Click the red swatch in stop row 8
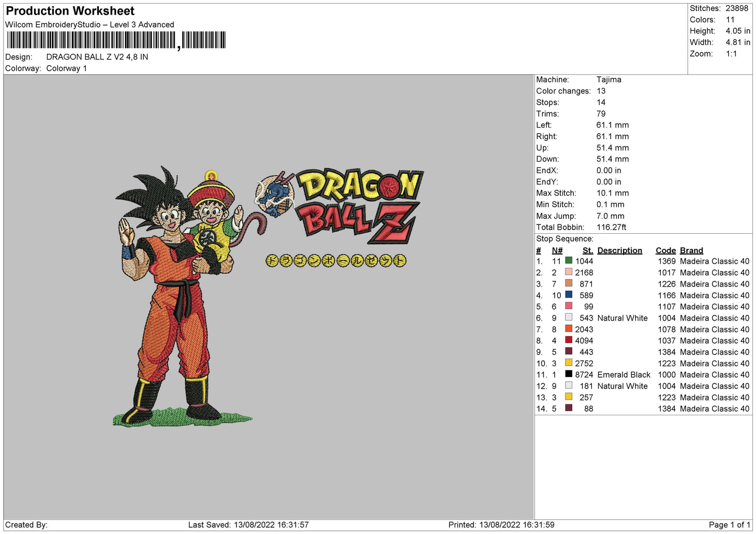The height and width of the screenshot is (534, 756). click(569, 340)
